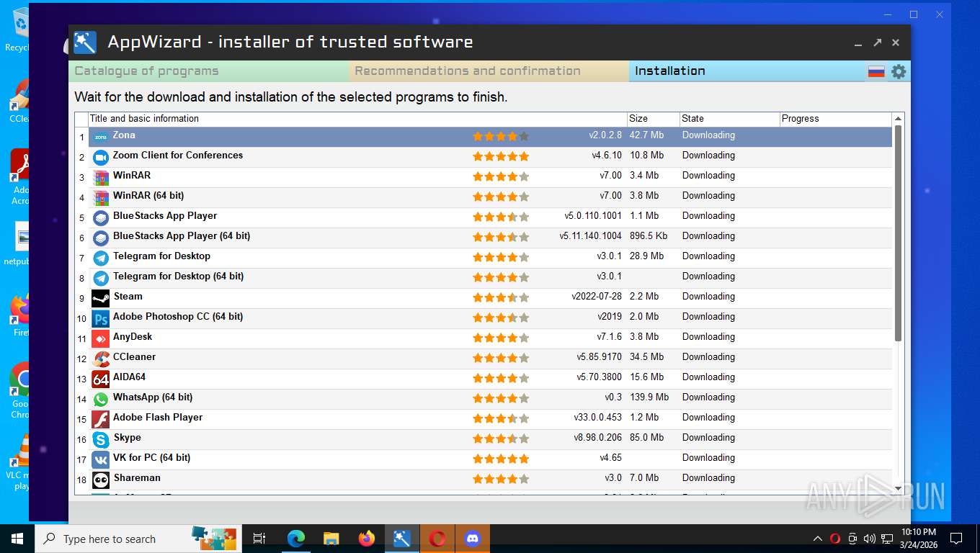The width and height of the screenshot is (980, 553).
Task: Click the AIDA64 icon
Action: (101, 379)
